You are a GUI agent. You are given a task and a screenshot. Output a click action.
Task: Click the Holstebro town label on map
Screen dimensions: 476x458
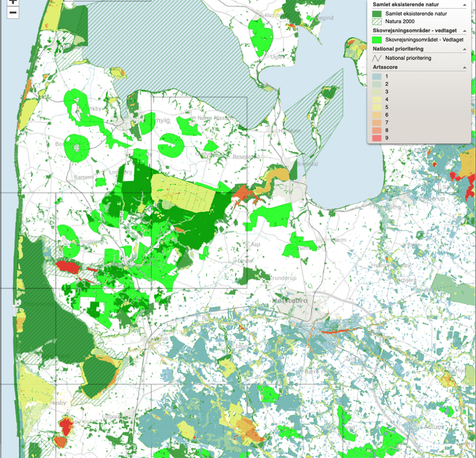[x=289, y=301]
